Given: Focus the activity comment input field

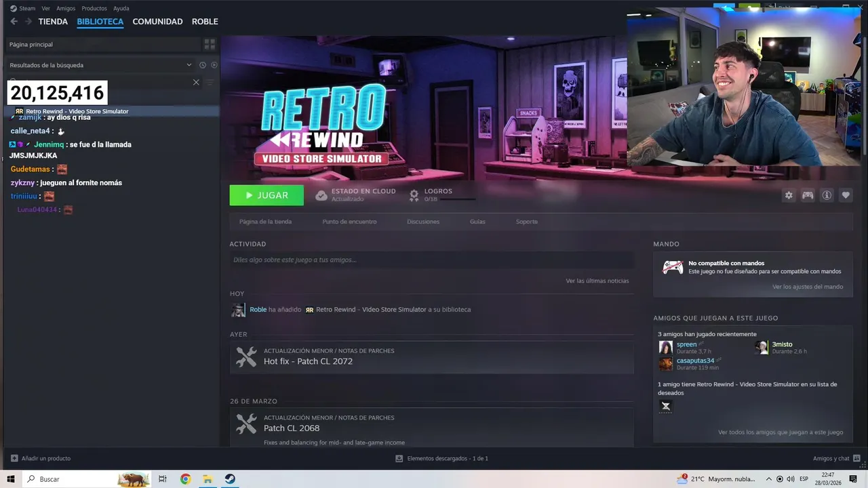Looking at the screenshot, I should pos(431,260).
